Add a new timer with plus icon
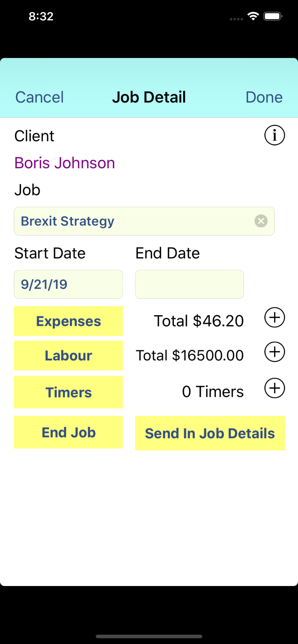The image size is (298, 644). (274, 388)
